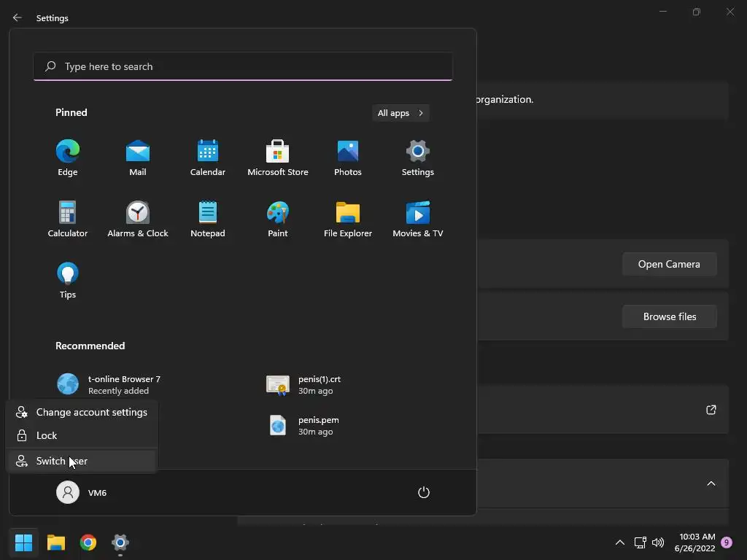
Task: Go back in the Settings window
Action: (18, 17)
